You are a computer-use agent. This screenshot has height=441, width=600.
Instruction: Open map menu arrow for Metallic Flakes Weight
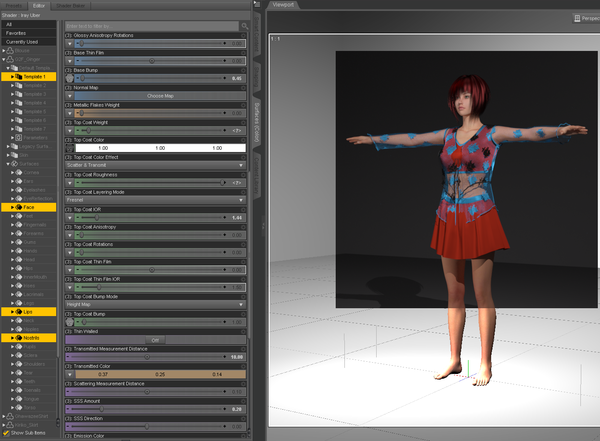(70, 113)
